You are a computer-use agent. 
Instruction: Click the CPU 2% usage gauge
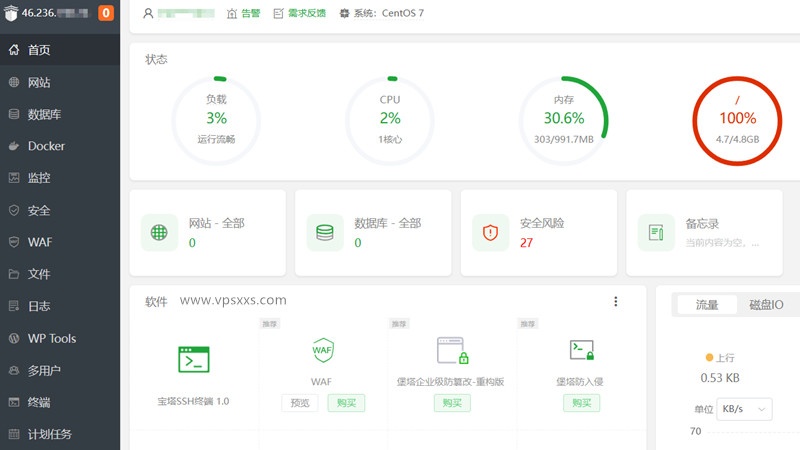[390, 121]
